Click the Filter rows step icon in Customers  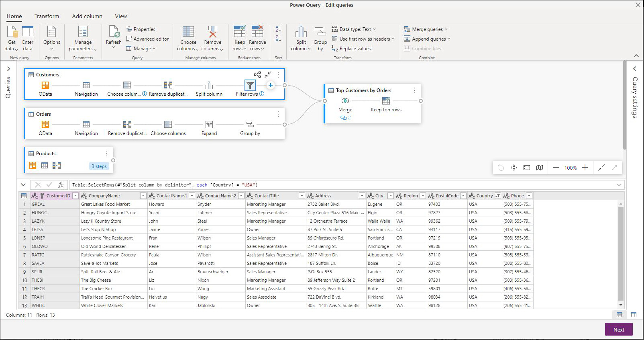tap(250, 85)
